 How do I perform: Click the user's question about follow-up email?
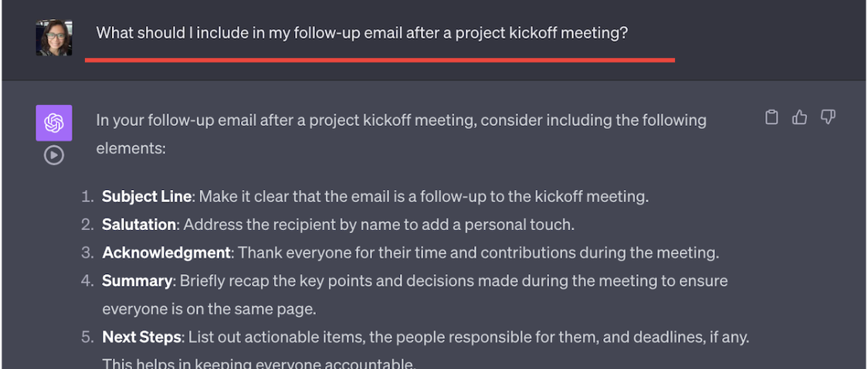tap(361, 33)
